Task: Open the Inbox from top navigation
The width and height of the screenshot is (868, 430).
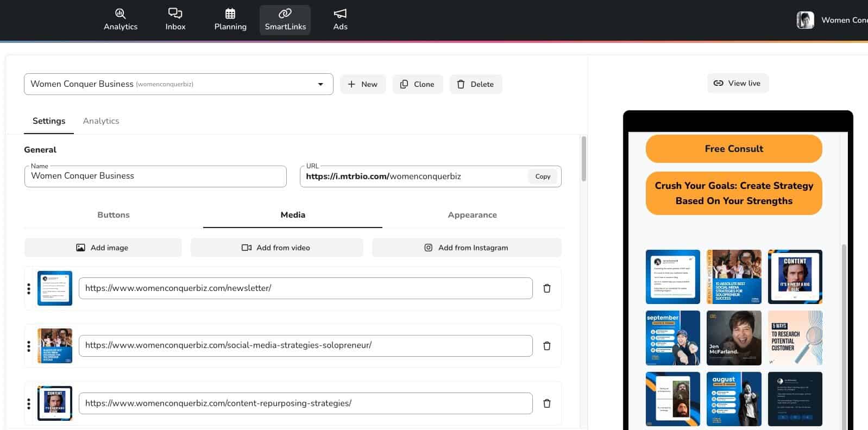Action: pyautogui.click(x=175, y=20)
